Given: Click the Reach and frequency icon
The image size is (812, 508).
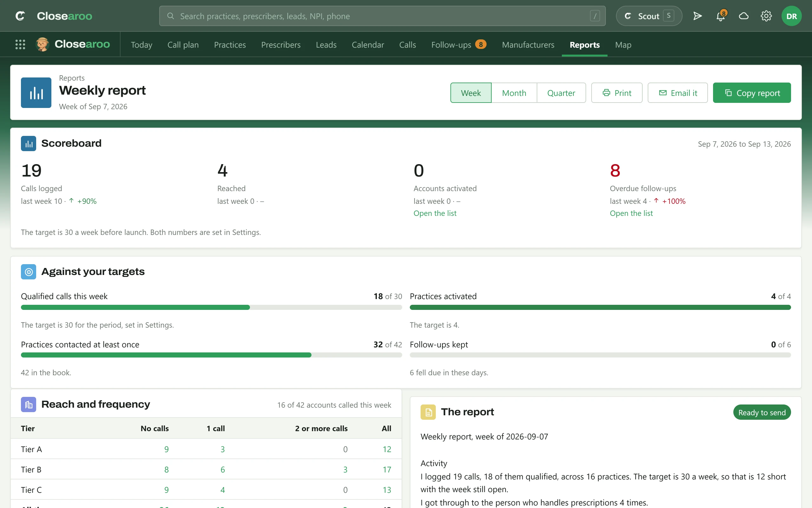Looking at the screenshot, I should [x=29, y=404].
